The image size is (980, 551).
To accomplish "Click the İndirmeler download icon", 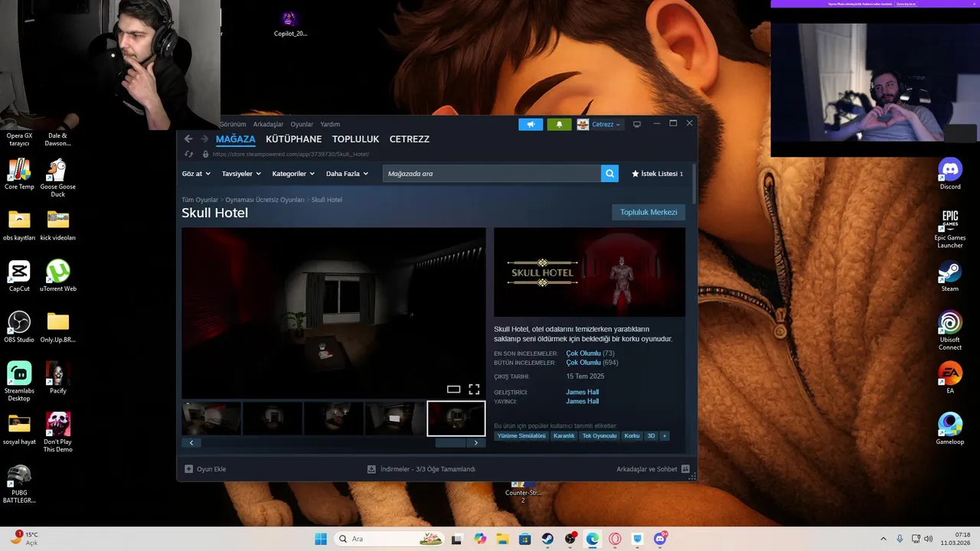I will [x=371, y=469].
